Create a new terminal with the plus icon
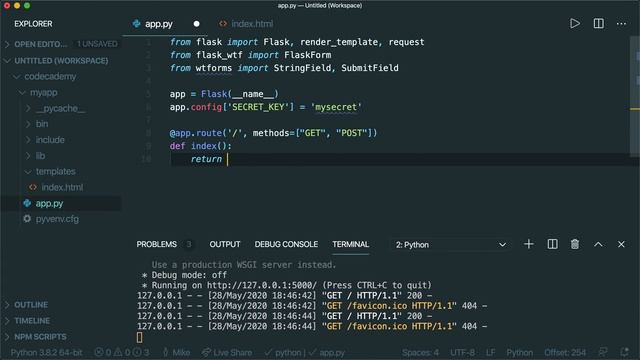 [x=529, y=244]
